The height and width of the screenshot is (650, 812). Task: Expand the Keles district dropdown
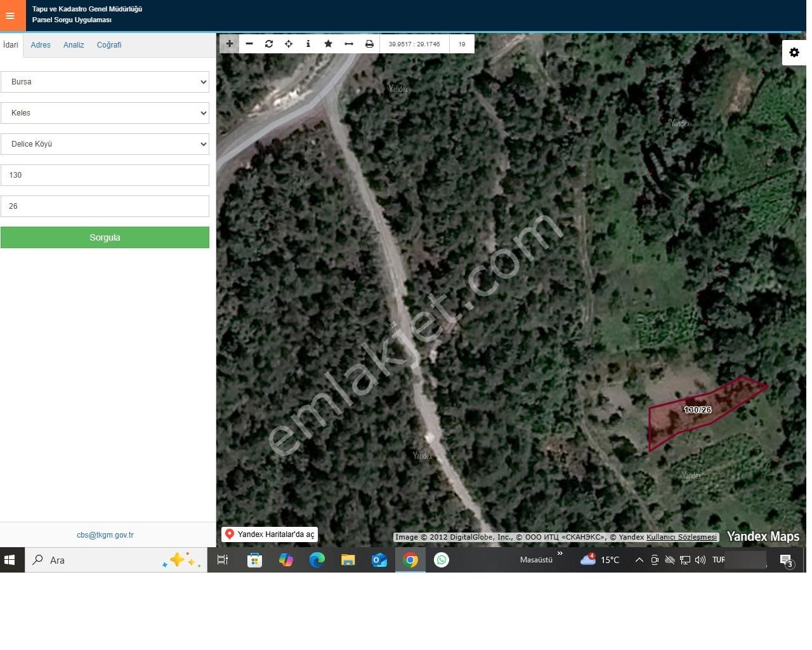click(x=105, y=113)
